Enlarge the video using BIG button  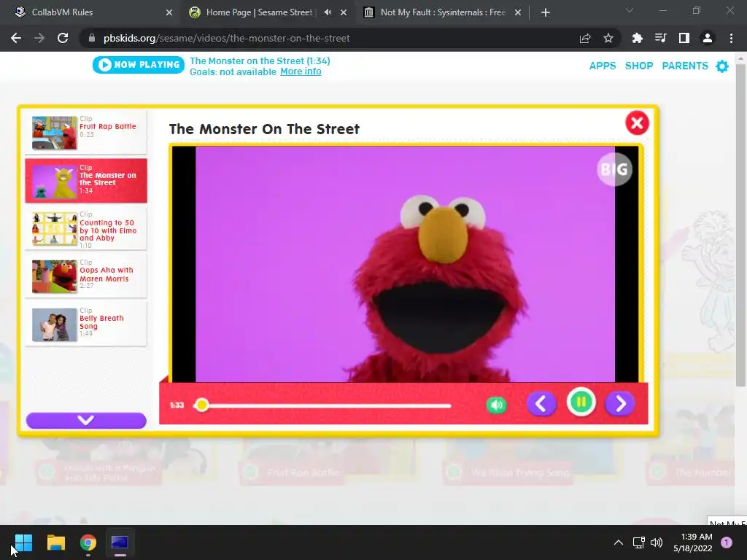coord(614,169)
